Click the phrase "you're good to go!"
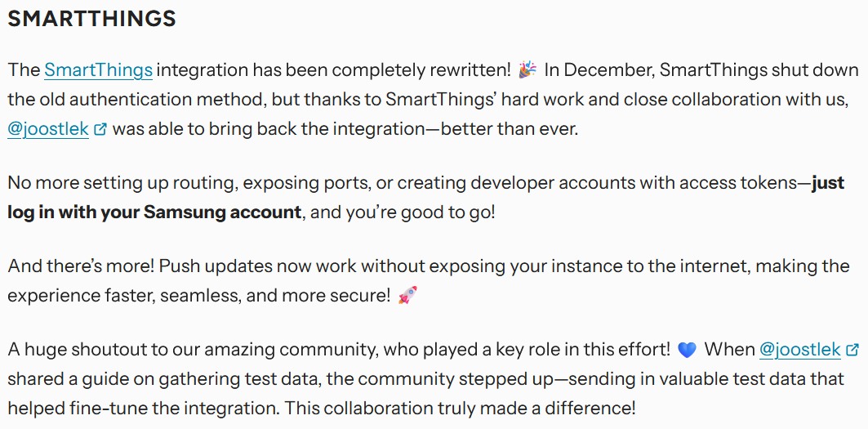The width and height of the screenshot is (868, 429). [x=421, y=212]
